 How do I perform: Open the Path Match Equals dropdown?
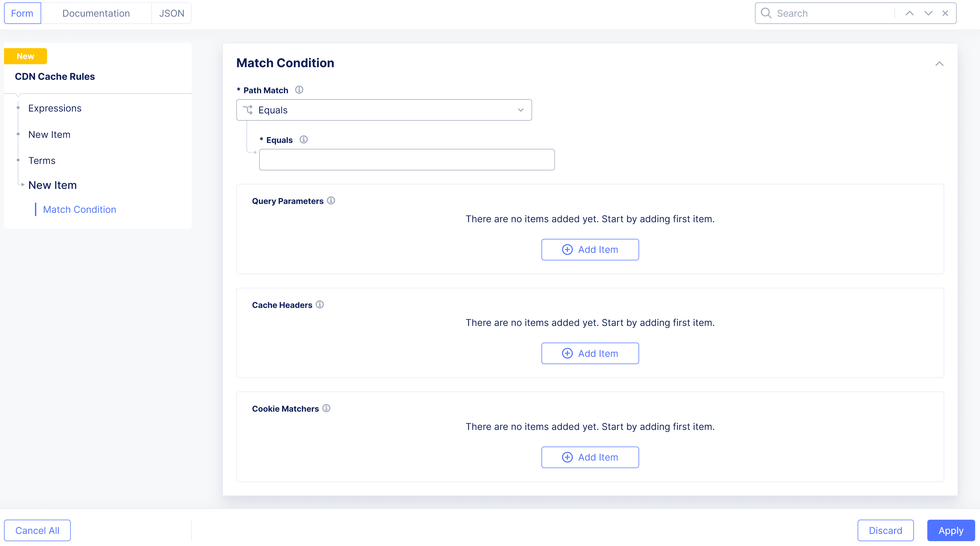[x=384, y=110]
